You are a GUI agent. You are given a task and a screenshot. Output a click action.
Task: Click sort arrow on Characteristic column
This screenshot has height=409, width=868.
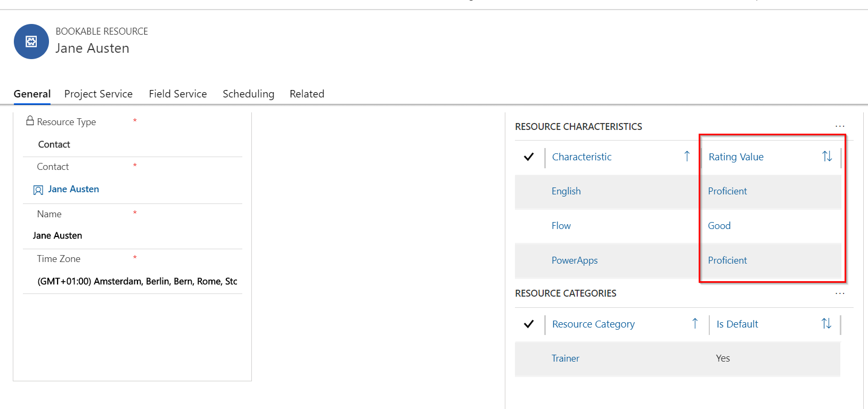687,157
